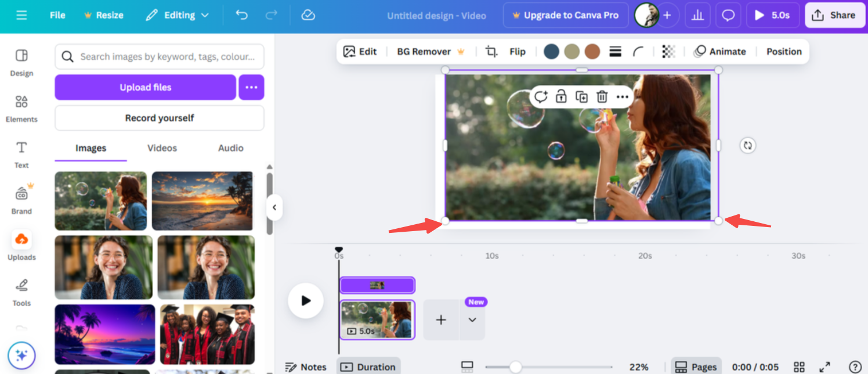The height and width of the screenshot is (374, 868).
Task: Click the Share button
Action: pos(834,15)
